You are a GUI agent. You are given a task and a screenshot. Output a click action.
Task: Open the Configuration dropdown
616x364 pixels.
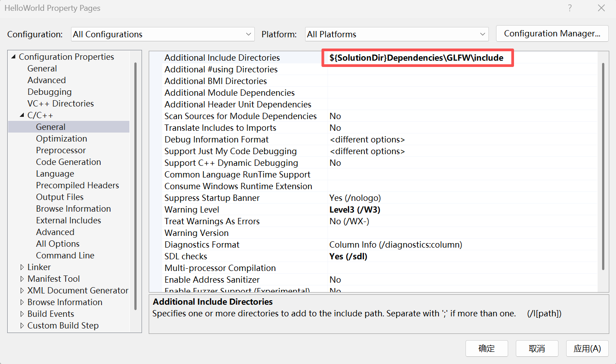click(x=163, y=34)
